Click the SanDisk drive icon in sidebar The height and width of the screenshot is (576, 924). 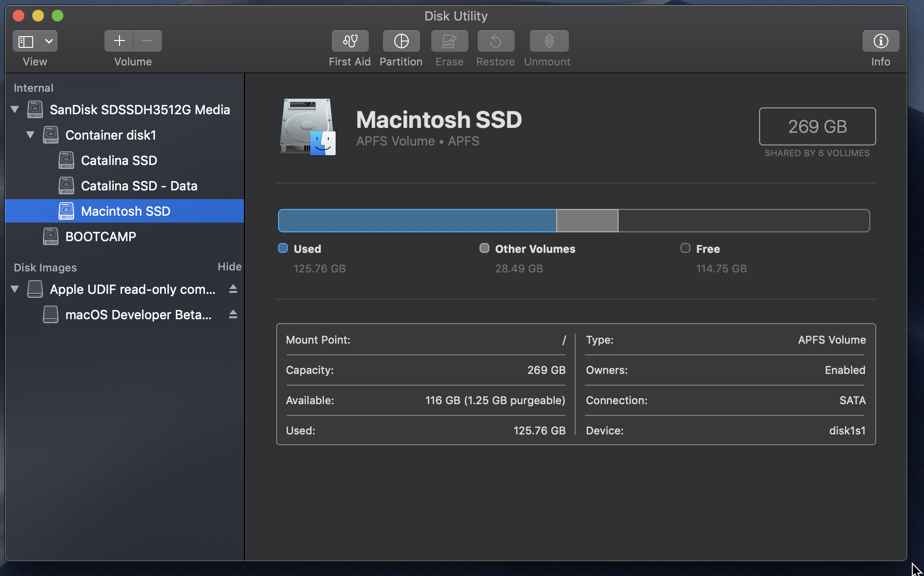35,109
